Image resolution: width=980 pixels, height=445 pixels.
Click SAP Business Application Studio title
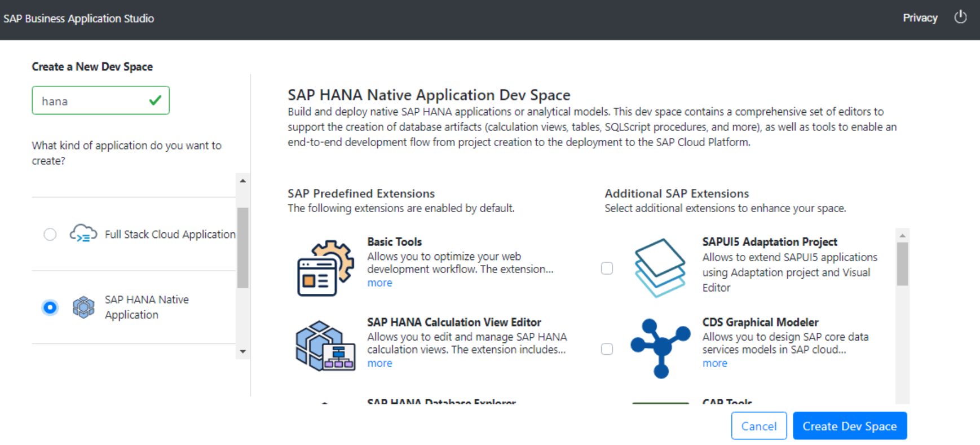[79, 18]
